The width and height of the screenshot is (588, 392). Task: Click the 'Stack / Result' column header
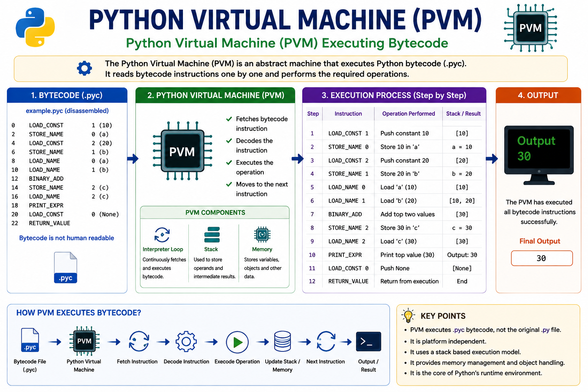(463, 114)
